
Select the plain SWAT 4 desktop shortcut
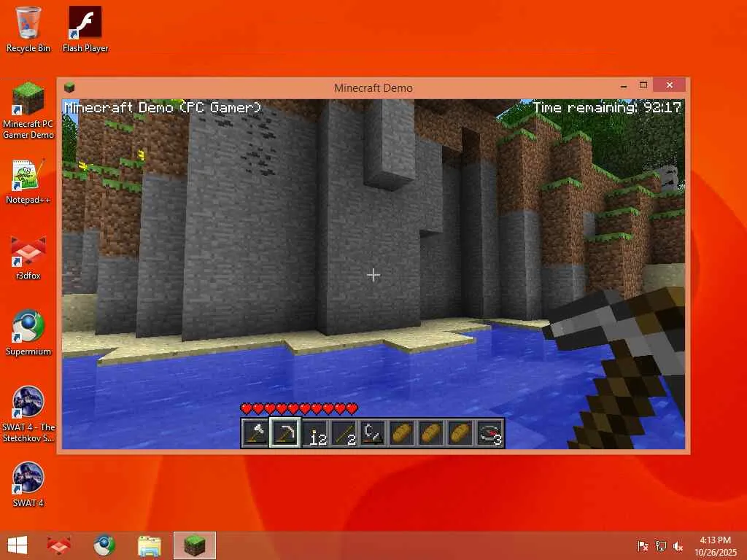[x=28, y=484]
